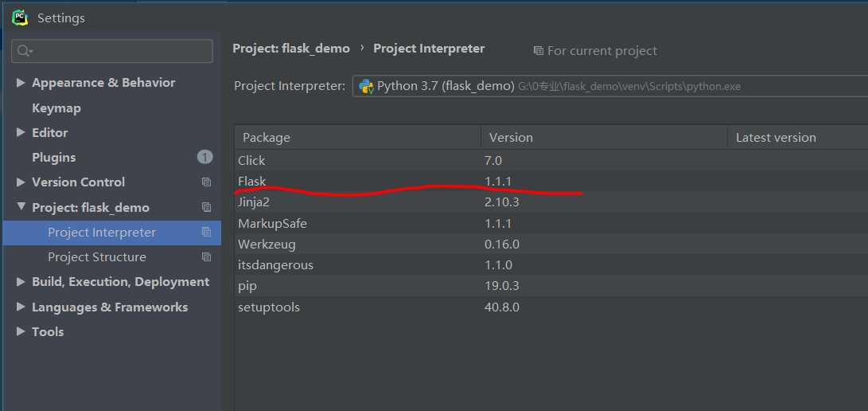Click the Project Interpreter breadcrumb heading

pos(429,49)
